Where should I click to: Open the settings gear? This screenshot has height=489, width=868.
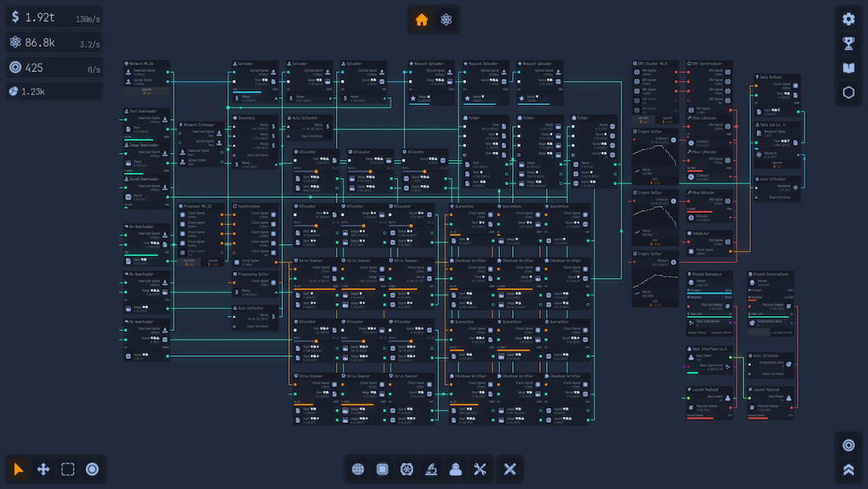click(849, 19)
